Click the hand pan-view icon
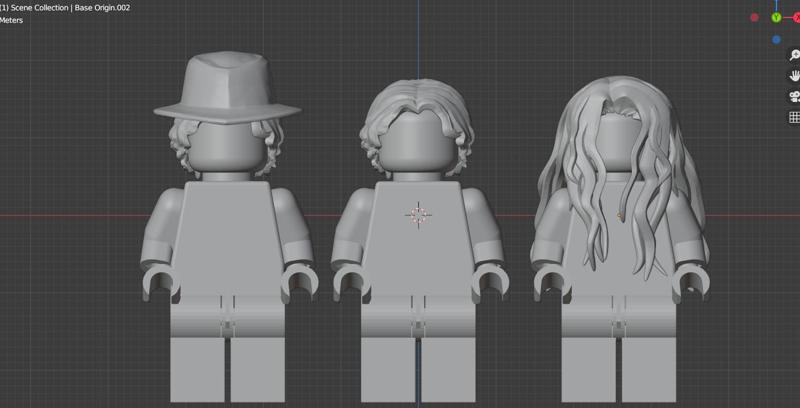800x408 pixels. 794,76
